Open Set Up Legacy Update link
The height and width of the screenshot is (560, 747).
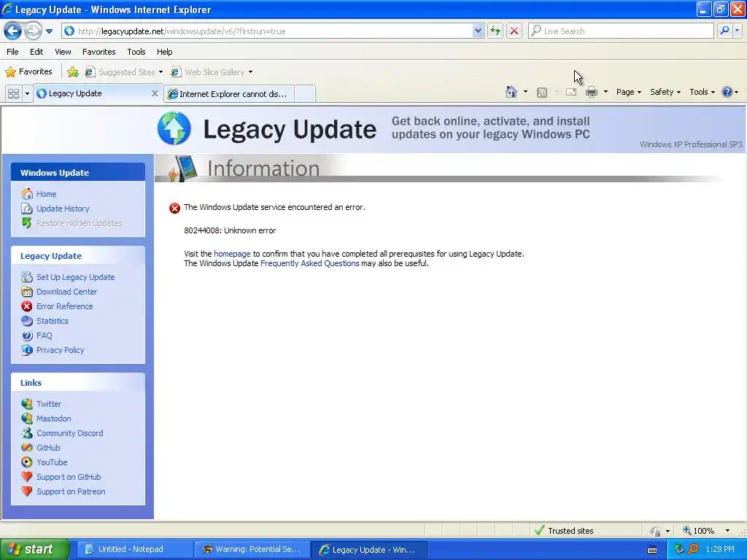pyautogui.click(x=75, y=277)
